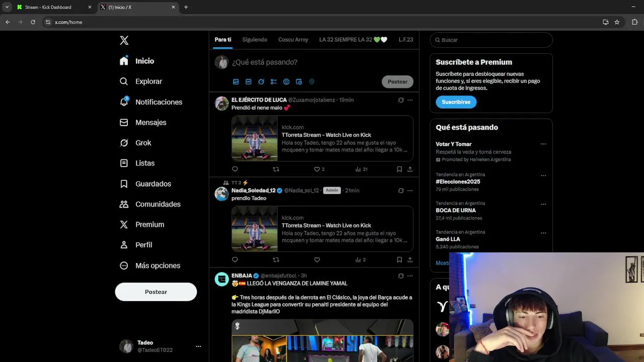Repost the Prendió el nene malo post
The width and height of the screenshot is (644, 362).
(276, 169)
